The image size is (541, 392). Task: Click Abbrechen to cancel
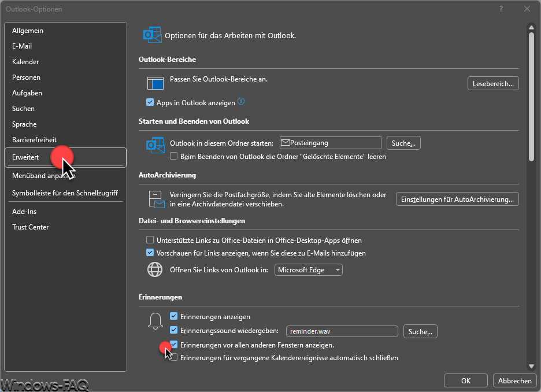514,380
